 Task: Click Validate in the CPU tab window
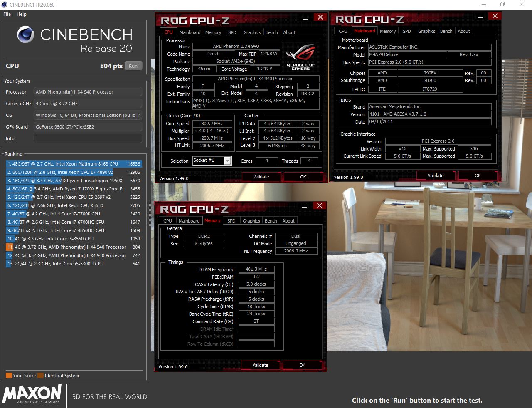[261, 177]
